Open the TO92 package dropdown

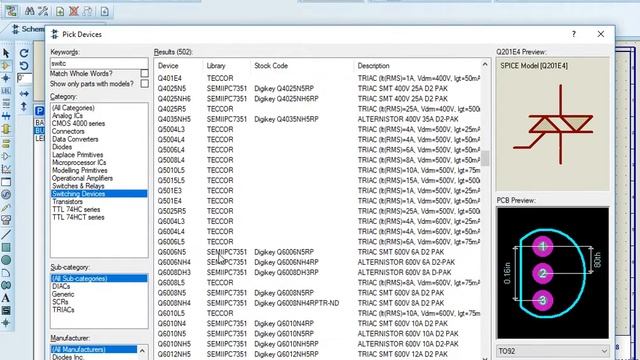553,351
